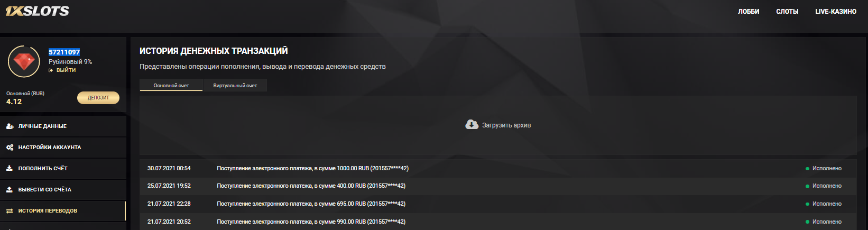
Task: Click the 1XSLOTS logo
Action: [37, 11]
